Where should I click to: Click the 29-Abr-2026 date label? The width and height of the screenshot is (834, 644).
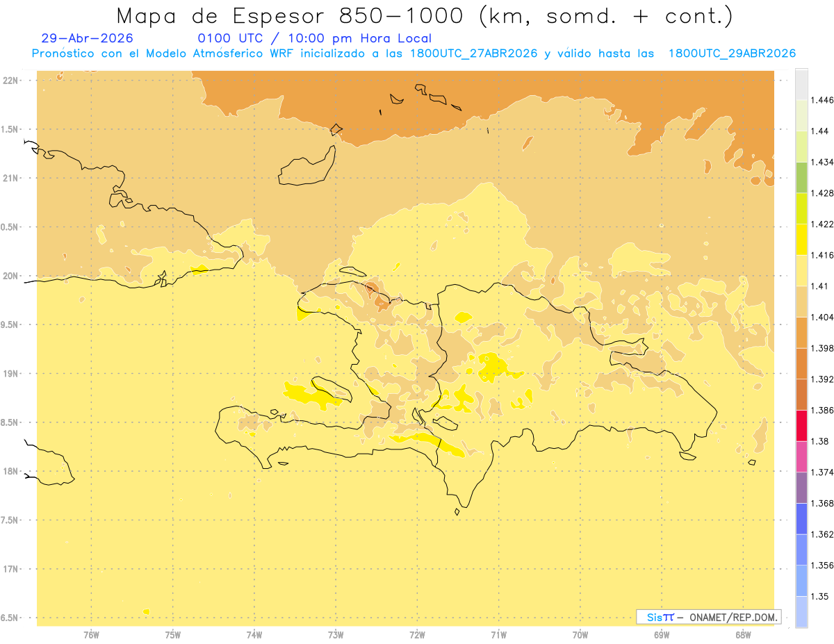point(87,38)
